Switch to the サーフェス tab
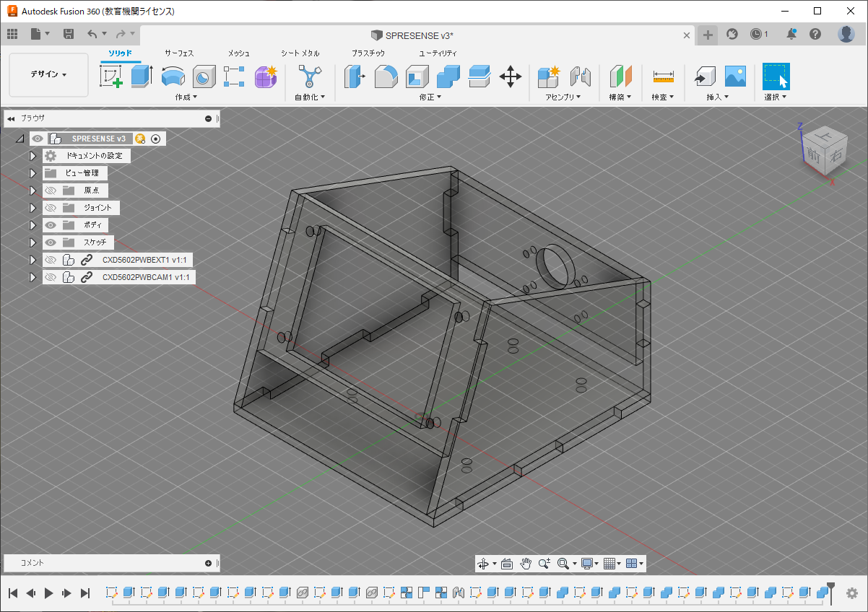 pos(179,53)
